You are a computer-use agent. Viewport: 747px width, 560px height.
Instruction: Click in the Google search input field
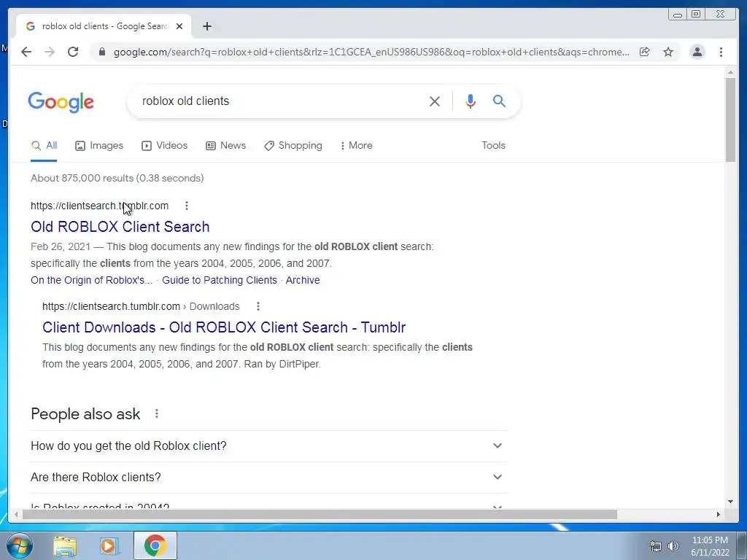tap(281, 101)
